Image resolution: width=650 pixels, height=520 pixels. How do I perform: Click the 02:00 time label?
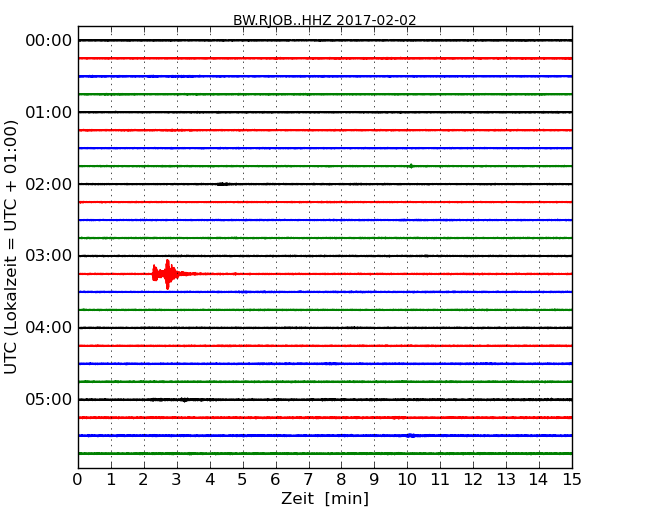pos(49,184)
